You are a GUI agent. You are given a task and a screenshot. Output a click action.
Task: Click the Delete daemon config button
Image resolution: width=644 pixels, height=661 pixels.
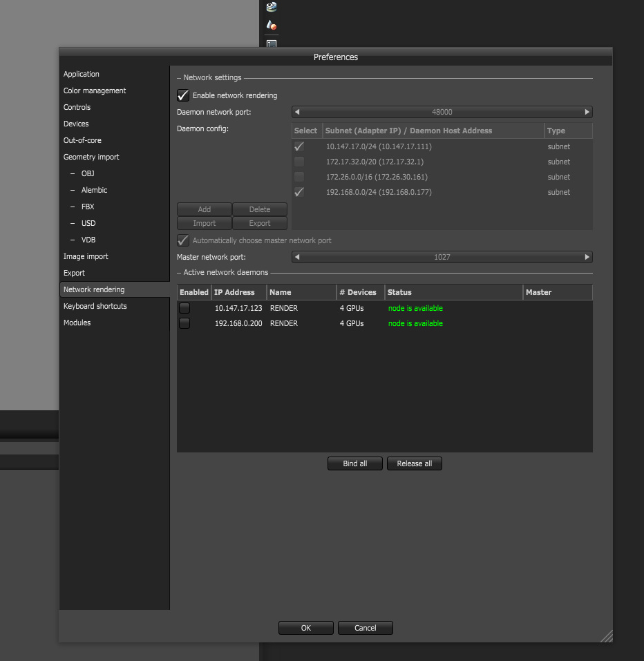click(259, 209)
